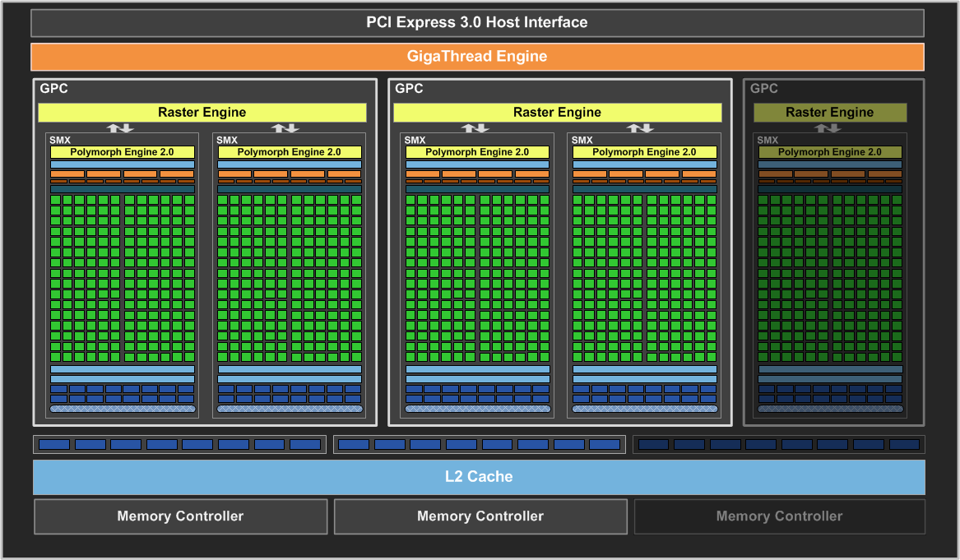Select the Raster Engine bar in the middle GPC

pos(557,113)
